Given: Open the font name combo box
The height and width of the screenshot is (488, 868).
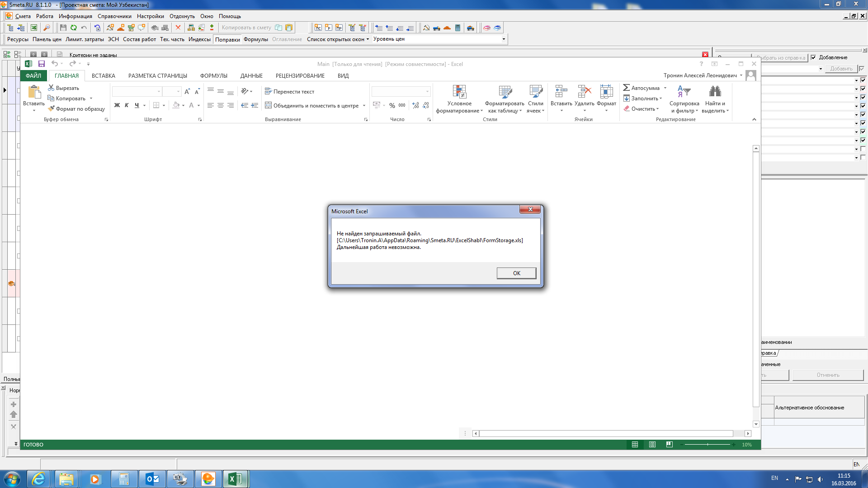Looking at the screenshot, I should 137,91.
